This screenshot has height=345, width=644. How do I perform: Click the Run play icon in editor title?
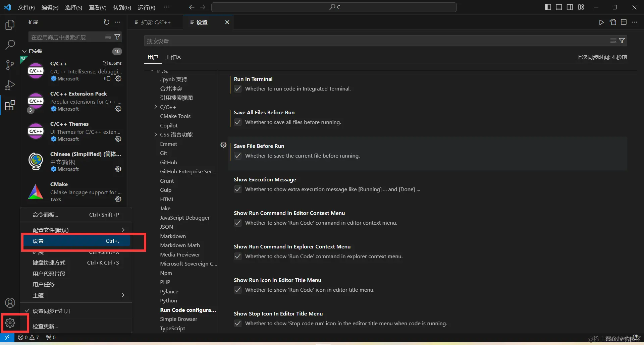[x=601, y=22]
